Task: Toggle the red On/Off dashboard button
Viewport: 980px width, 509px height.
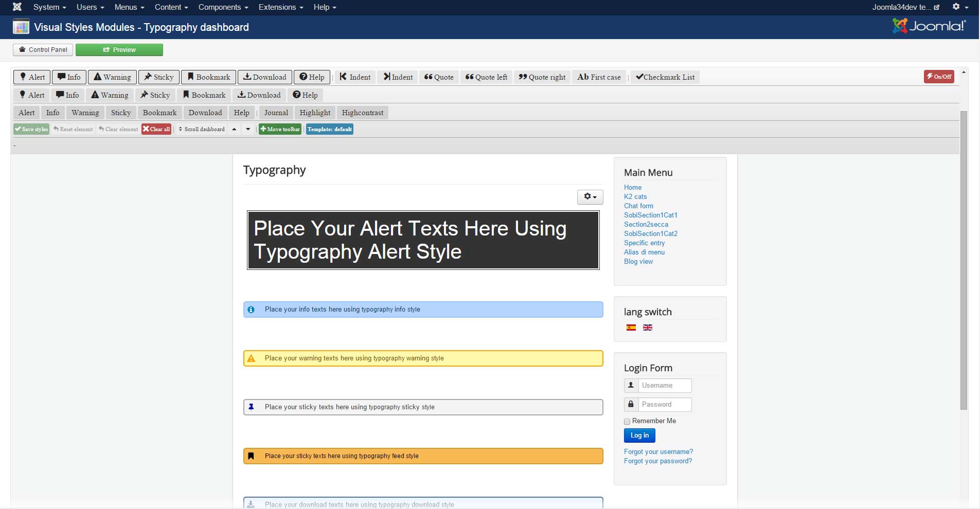Action: point(939,77)
